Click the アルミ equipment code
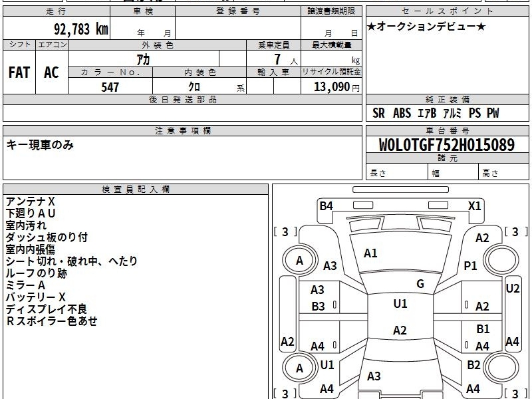This screenshot has height=399, width=532. [x=452, y=113]
